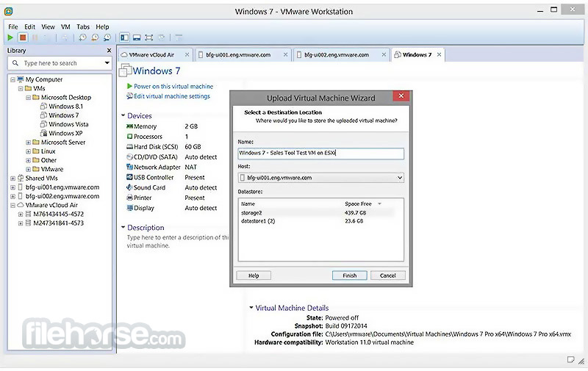Toggle the library sidebar view icon
The image size is (588, 371).
click(x=124, y=37)
